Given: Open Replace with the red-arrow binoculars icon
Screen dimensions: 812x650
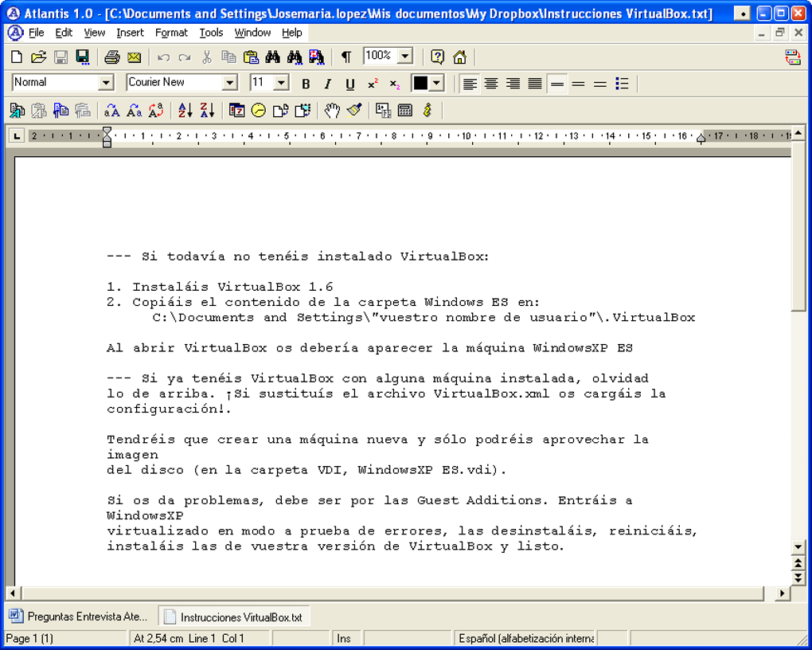Looking at the screenshot, I should point(316,57).
